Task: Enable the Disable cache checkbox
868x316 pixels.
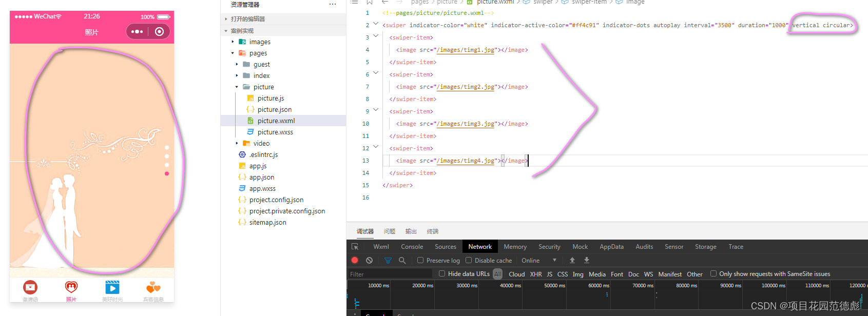Action: [x=469, y=260]
